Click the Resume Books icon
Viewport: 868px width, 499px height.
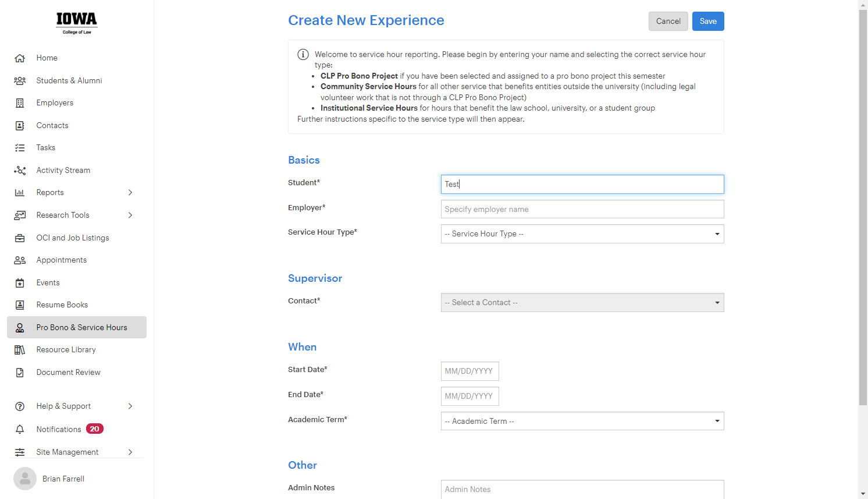pyautogui.click(x=20, y=305)
